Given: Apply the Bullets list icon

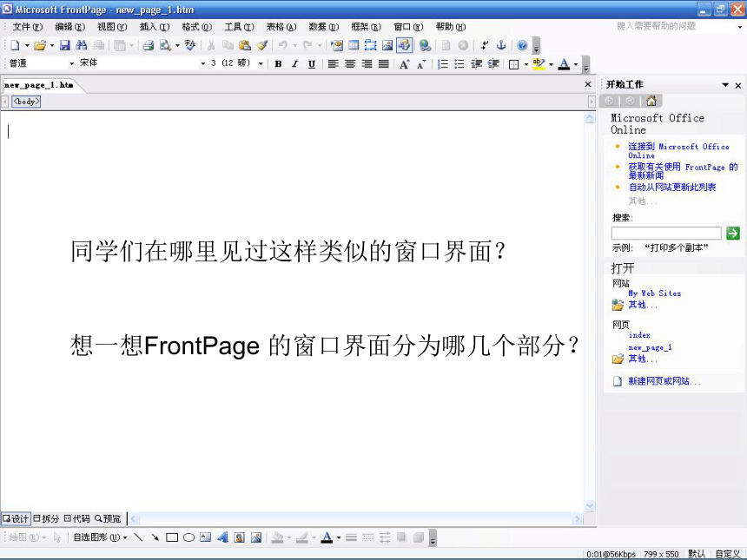Looking at the screenshot, I should (459, 63).
